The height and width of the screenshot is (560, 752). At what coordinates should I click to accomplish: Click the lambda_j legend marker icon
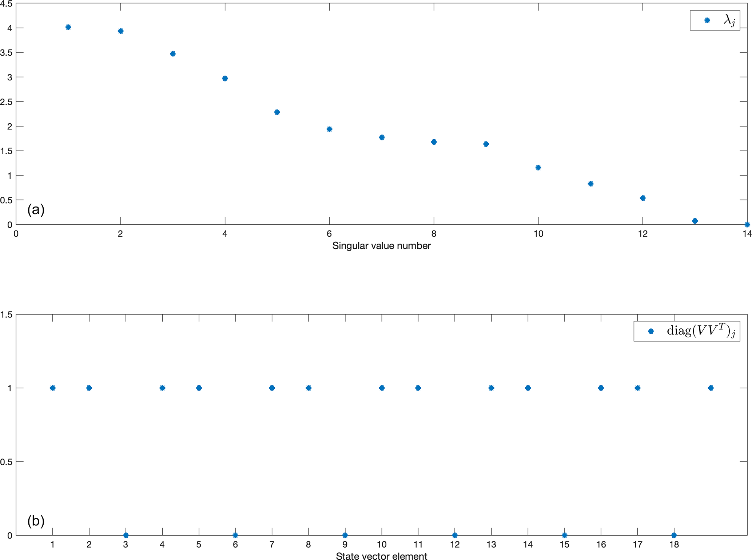pos(707,20)
